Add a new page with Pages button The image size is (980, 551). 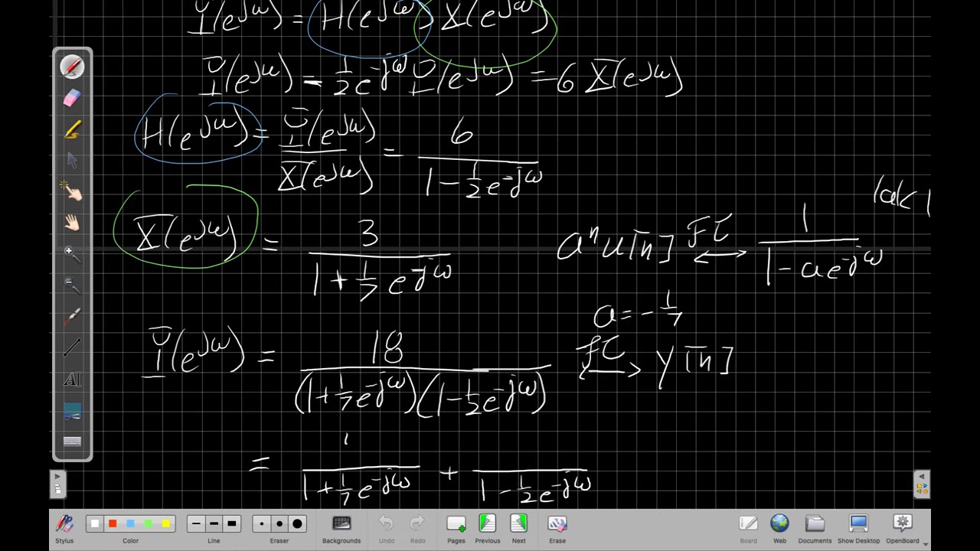coord(456,528)
